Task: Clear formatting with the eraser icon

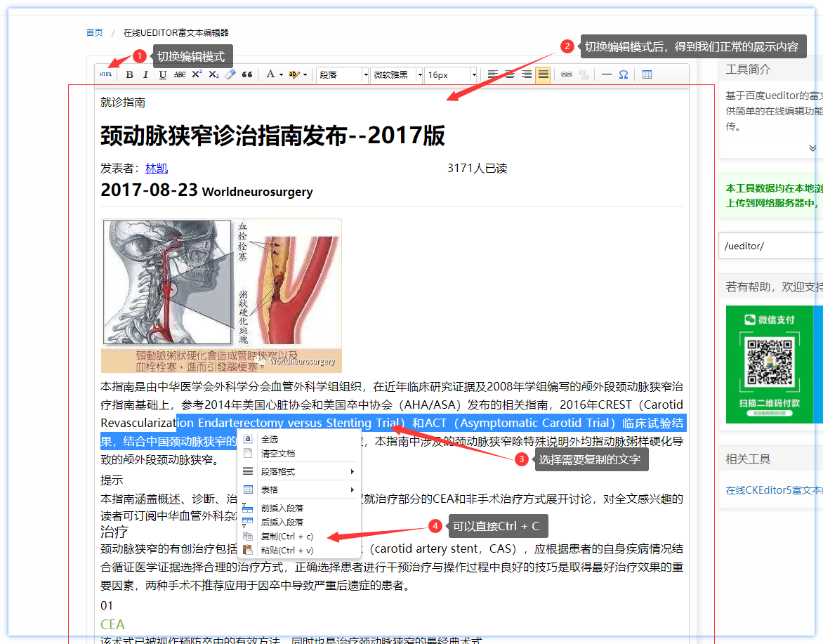Action: click(230, 74)
